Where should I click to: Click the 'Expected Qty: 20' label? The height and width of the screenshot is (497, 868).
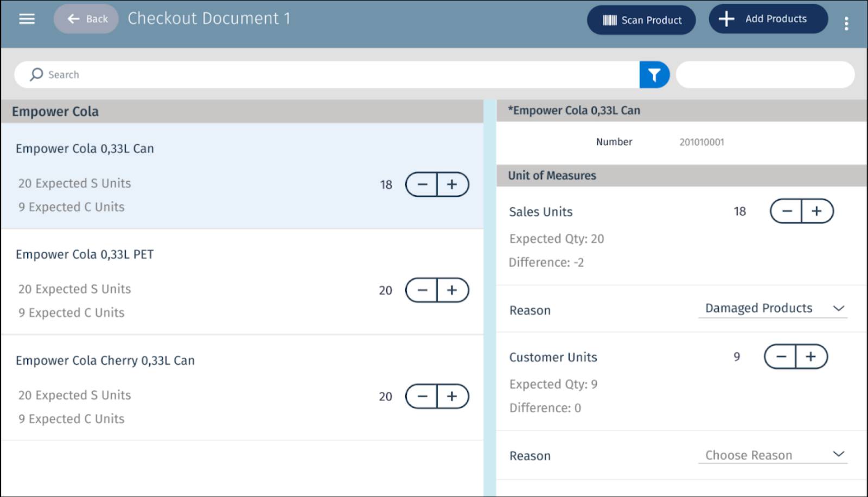point(557,239)
